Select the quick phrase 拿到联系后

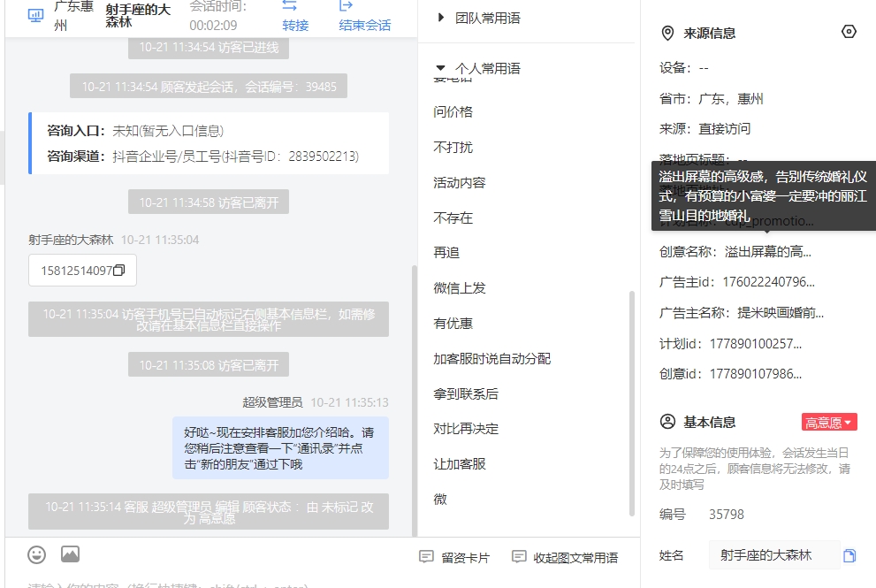tap(465, 393)
